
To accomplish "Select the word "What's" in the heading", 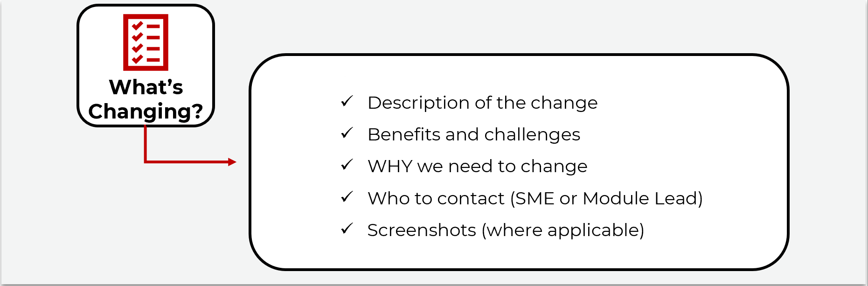I will point(146,87).
